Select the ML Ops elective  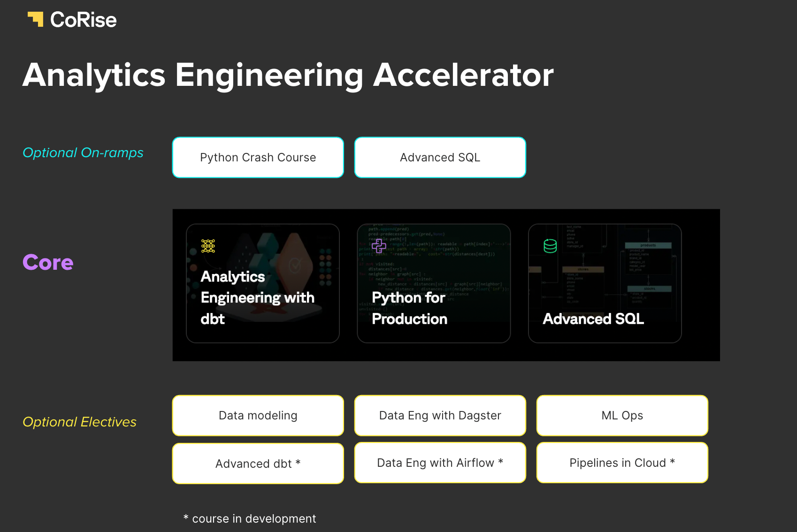(622, 416)
